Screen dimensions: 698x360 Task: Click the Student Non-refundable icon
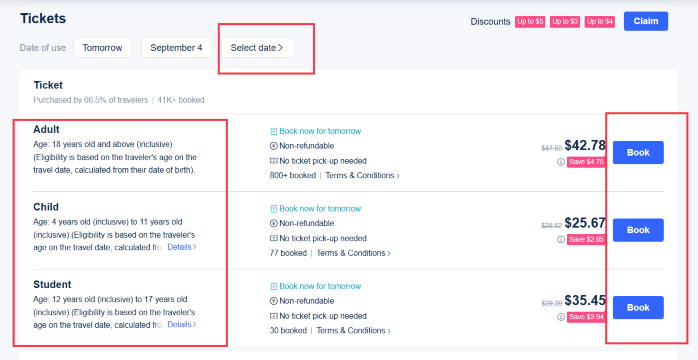tap(274, 301)
